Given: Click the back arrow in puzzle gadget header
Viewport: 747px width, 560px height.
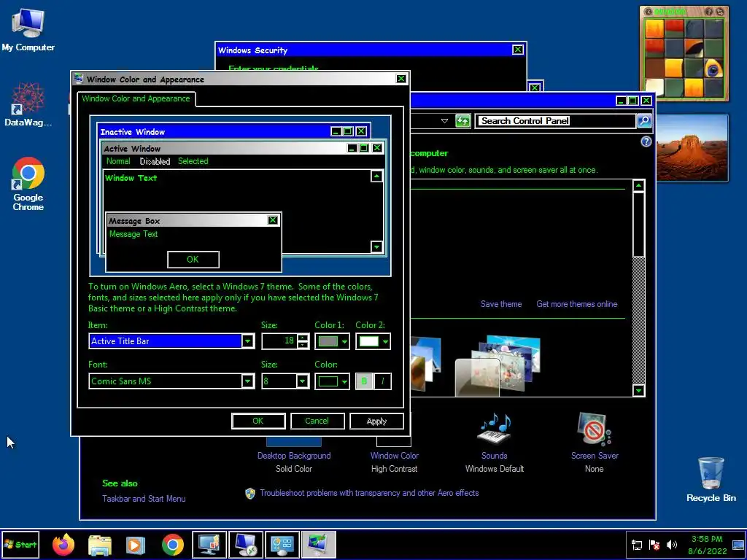Looking at the screenshot, I should click(x=648, y=12).
